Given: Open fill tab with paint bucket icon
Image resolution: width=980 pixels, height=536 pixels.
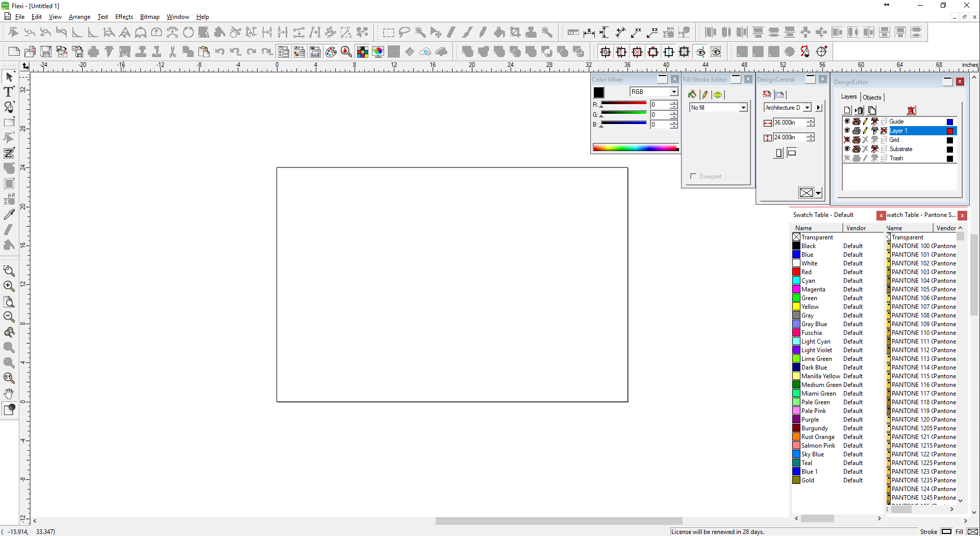Looking at the screenshot, I should click(x=692, y=94).
